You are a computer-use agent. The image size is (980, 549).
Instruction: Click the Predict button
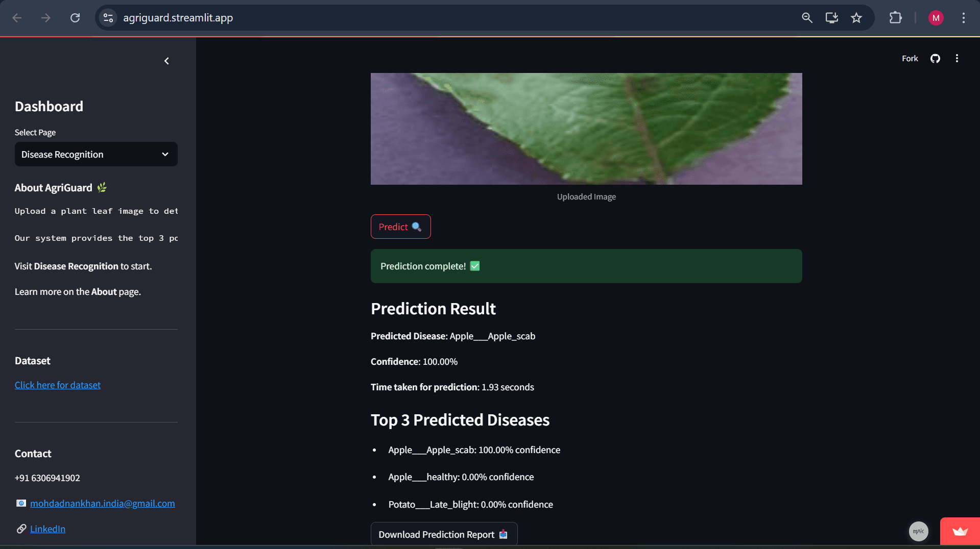[x=400, y=227]
